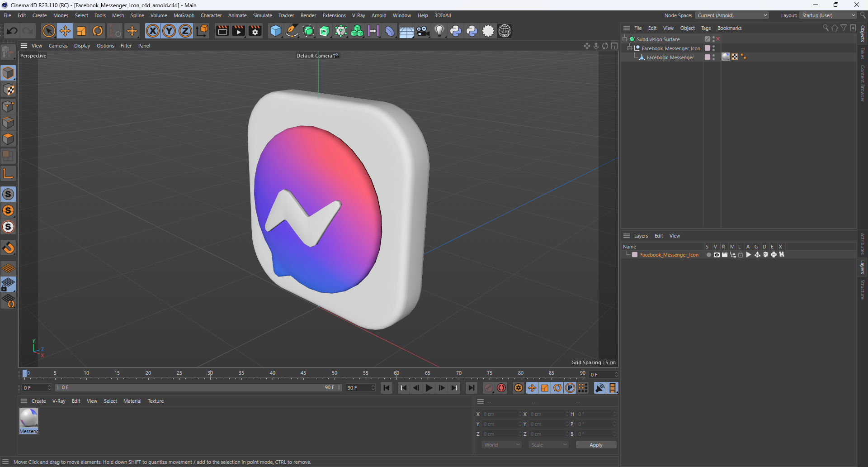Switch to Model mode in left palette
Image resolution: width=868 pixels, height=467 pixels.
coord(8,73)
